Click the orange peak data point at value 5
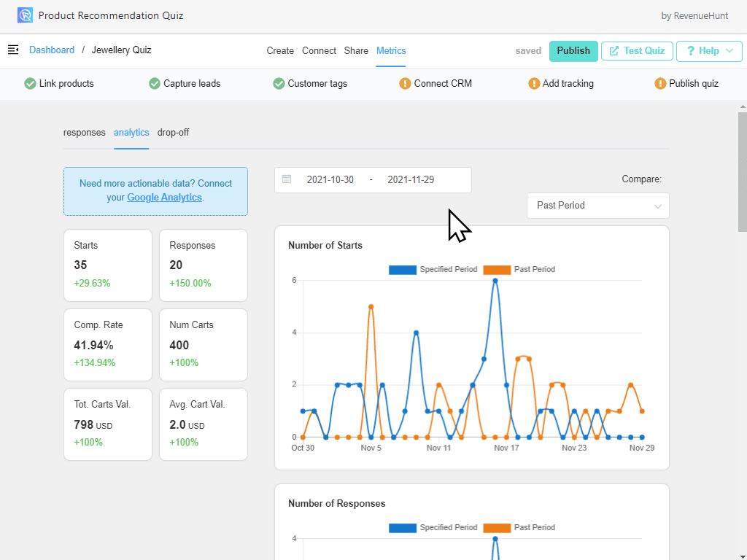Screen dimensions: 747x560 coord(371,307)
